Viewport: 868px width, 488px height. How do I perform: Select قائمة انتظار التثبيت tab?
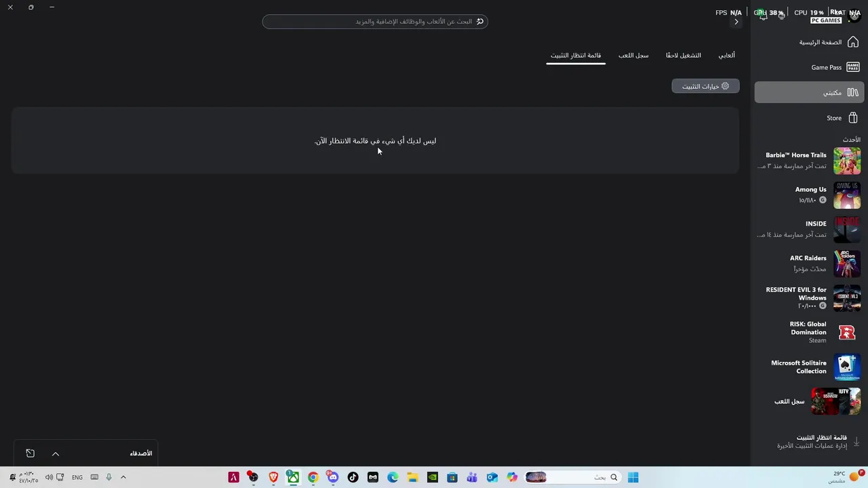point(576,56)
